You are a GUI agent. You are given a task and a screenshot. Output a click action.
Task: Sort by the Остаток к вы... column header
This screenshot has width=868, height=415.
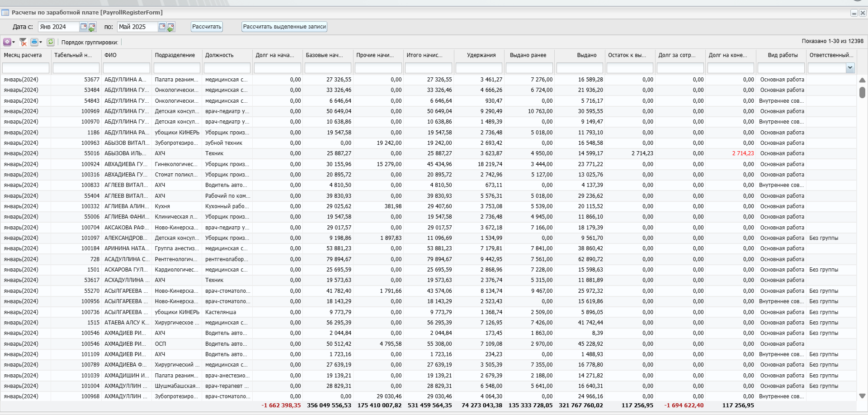point(630,55)
